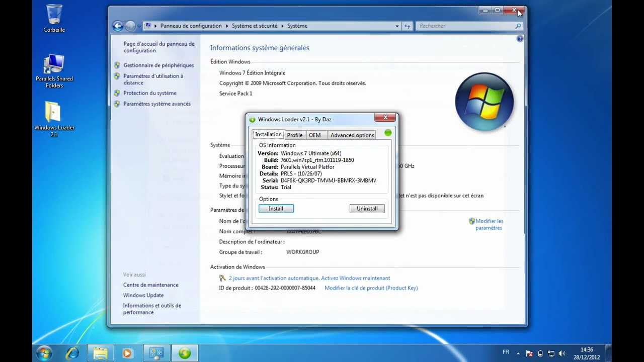Open Gestionnaire de périphériques
Screen dimensions: 644x362
(x=158, y=65)
